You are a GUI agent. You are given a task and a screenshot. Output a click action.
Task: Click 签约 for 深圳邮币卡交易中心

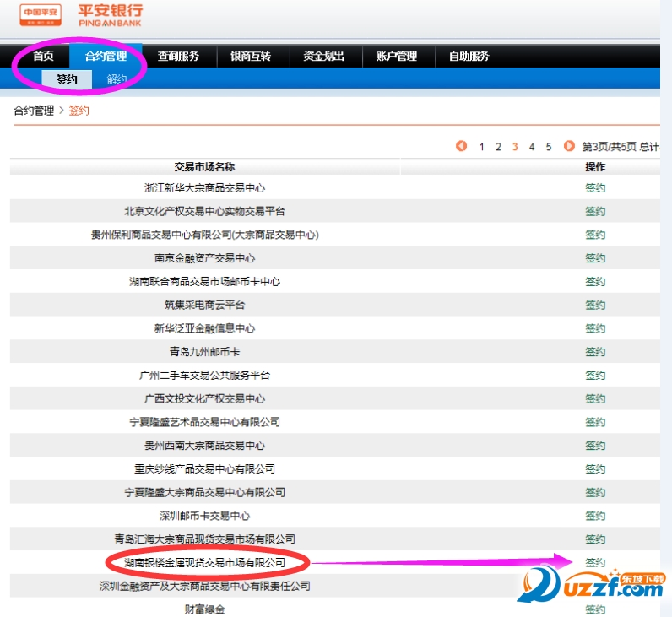(x=595, y=516)
